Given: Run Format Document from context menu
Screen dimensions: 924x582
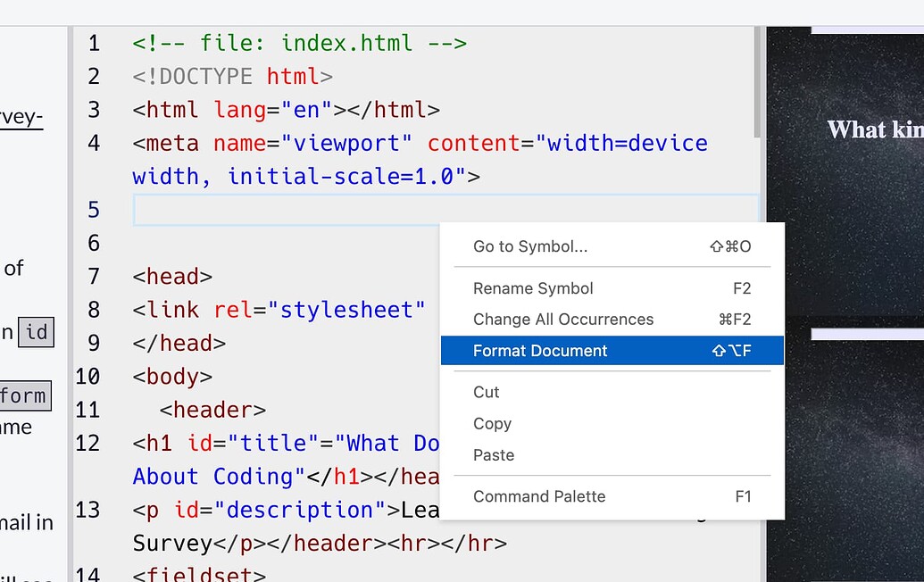Looking at the screenshot, I should point(540,351).
